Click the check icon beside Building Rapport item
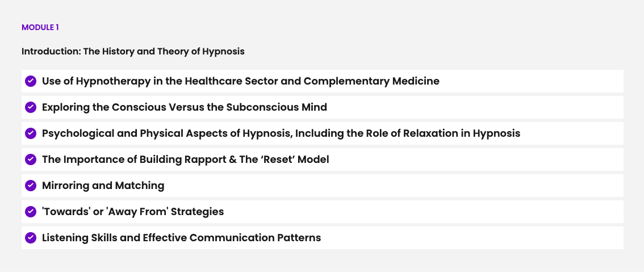Screen dimensions: 644x273 point(31,159)
